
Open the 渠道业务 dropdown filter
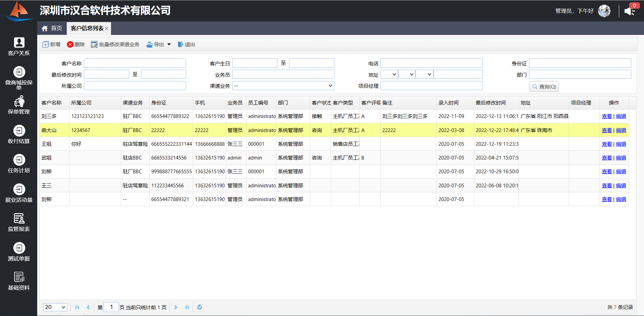pos(283,86)
